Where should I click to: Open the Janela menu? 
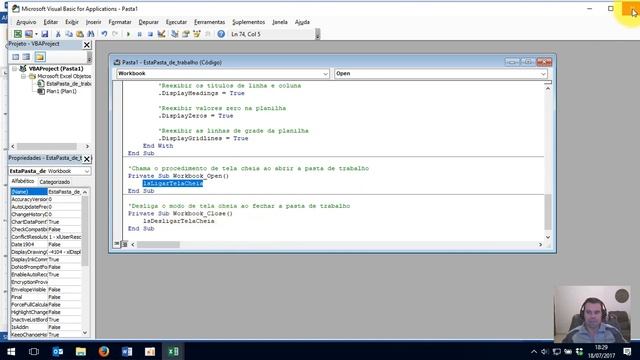coord(280,22)
